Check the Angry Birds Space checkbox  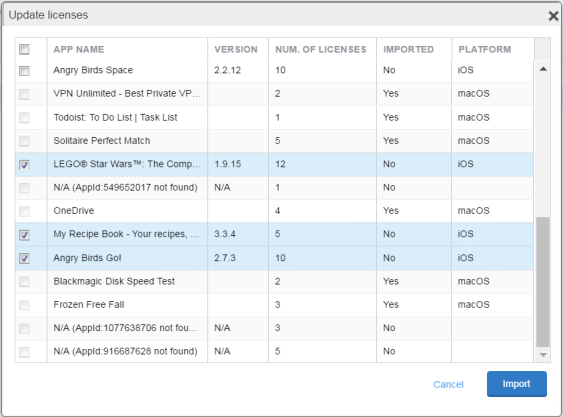(x=24, y=71)
